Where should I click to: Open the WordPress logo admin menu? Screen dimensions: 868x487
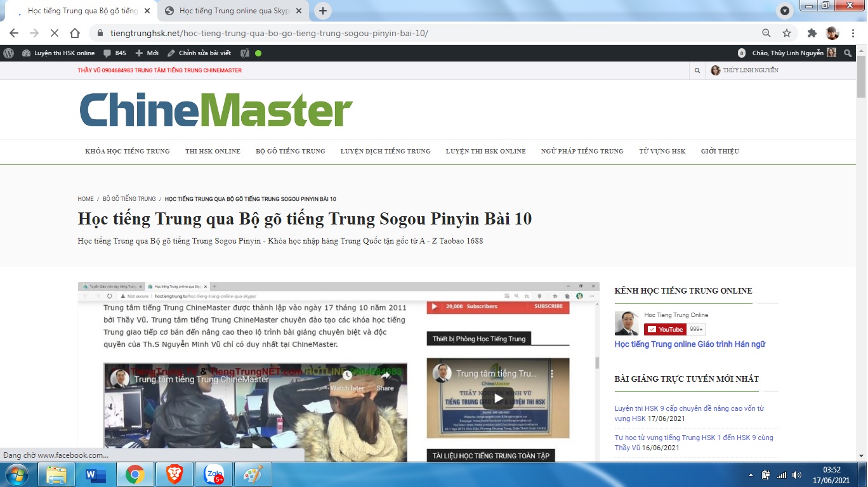[9, 53]
